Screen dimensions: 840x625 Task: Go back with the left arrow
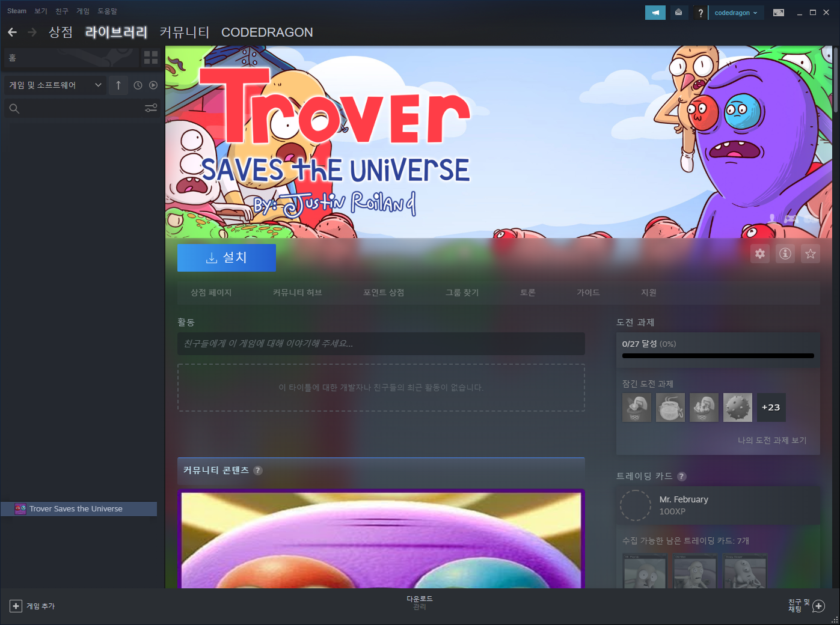12,32
